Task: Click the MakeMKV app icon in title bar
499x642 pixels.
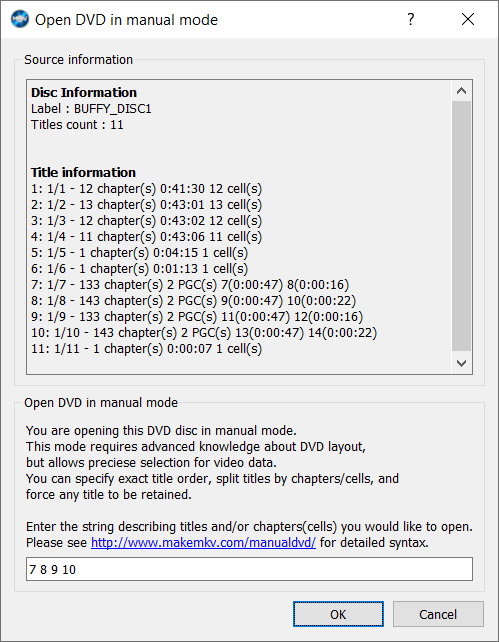Action: tap(19, 19)
